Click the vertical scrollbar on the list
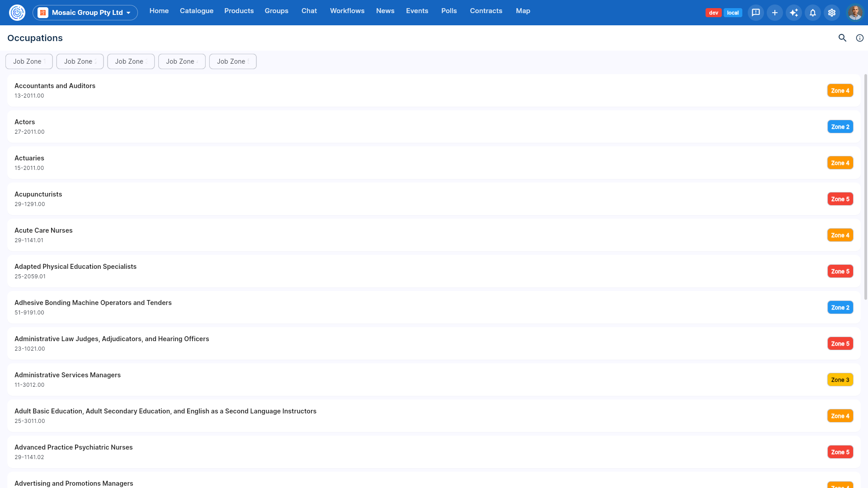868x488 pixels. coord(866,187)
